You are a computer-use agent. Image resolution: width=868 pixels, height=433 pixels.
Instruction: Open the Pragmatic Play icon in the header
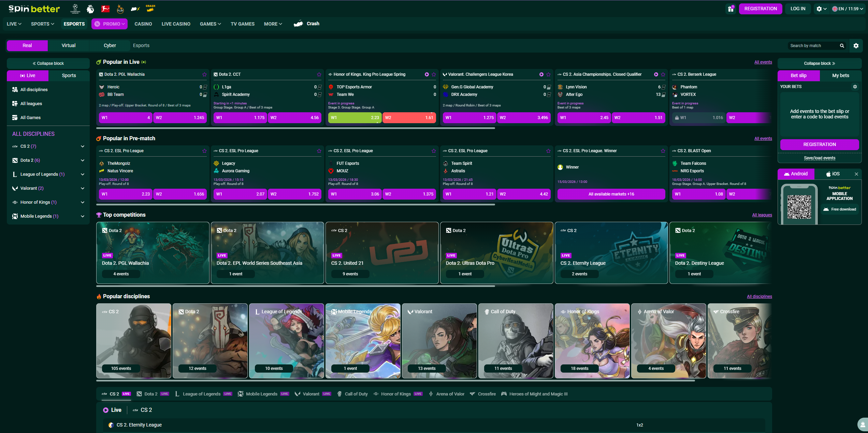[x=119, y=9]
